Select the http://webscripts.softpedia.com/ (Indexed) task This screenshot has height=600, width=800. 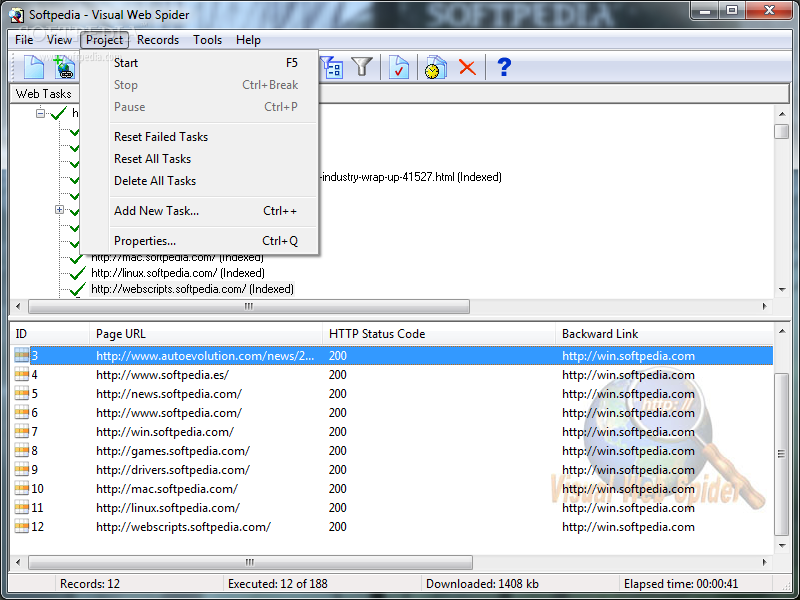(192, 289)
